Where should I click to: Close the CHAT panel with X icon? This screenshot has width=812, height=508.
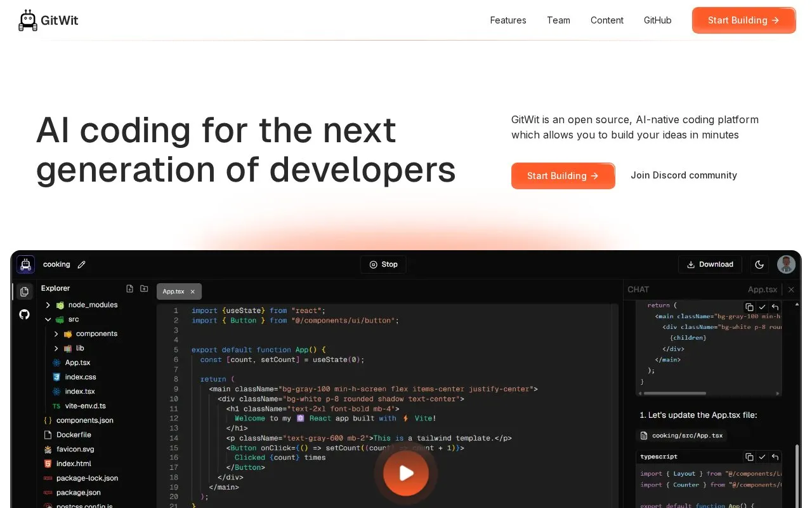791,290
